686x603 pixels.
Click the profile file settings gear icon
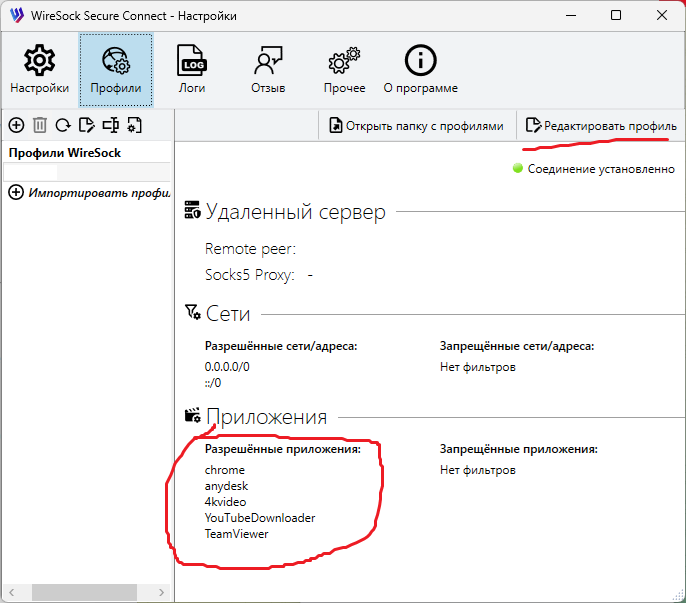(x=134, y=125)
